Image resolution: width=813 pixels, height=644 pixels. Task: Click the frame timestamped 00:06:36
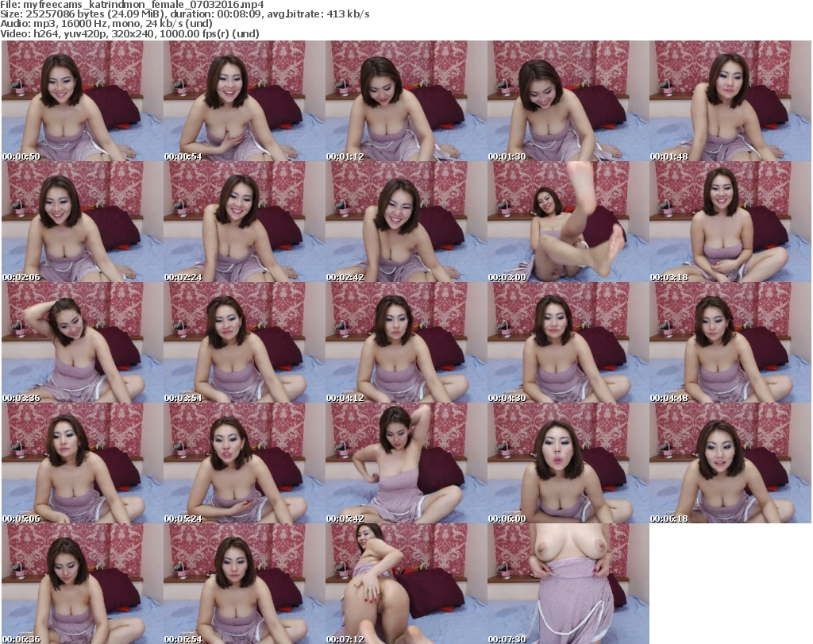[81, 584]
